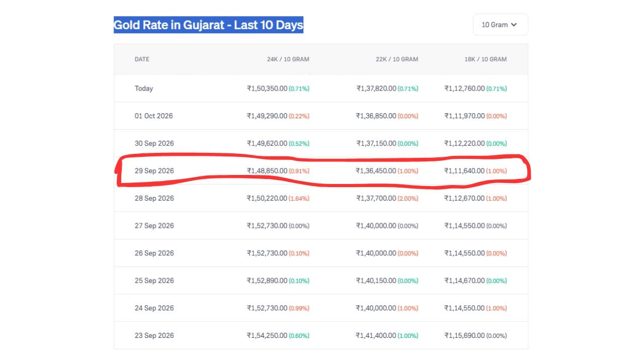
Task: Click the 22K price ₹1,37,820.00 for Today
Action: click(376, 88)
